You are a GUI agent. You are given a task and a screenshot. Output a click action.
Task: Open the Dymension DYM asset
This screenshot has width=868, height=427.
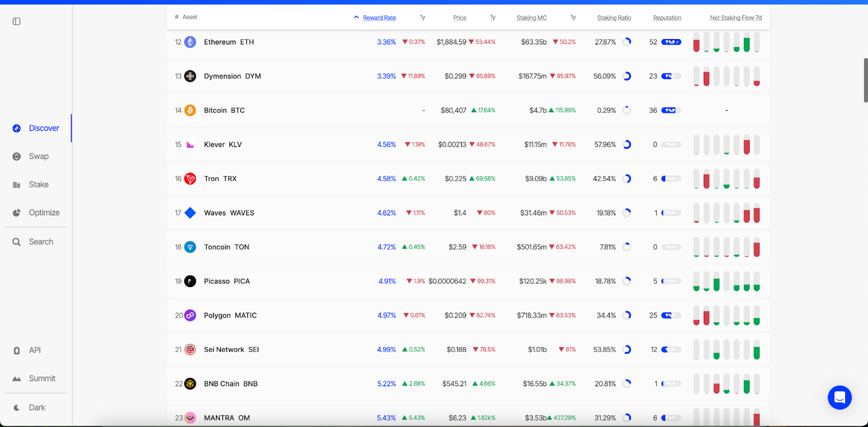232,76
